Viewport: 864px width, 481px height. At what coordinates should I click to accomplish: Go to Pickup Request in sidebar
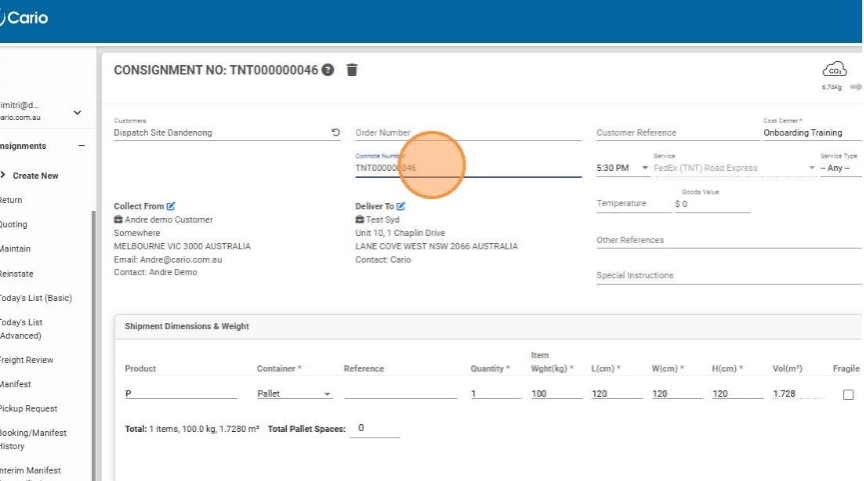[28, 409]
